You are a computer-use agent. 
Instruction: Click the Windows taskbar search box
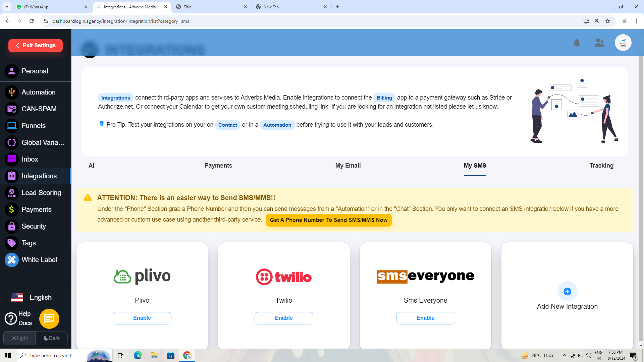pos(51,355)
